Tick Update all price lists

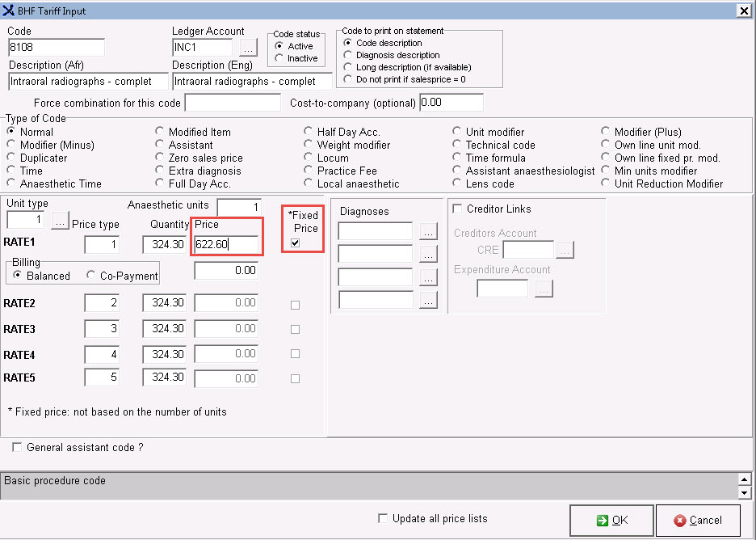point(383,518)
